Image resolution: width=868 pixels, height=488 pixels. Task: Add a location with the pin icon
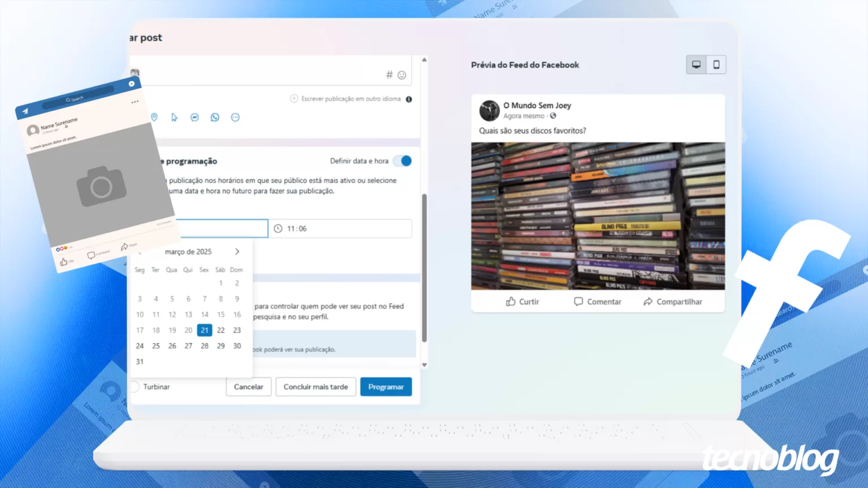point(154,117)
